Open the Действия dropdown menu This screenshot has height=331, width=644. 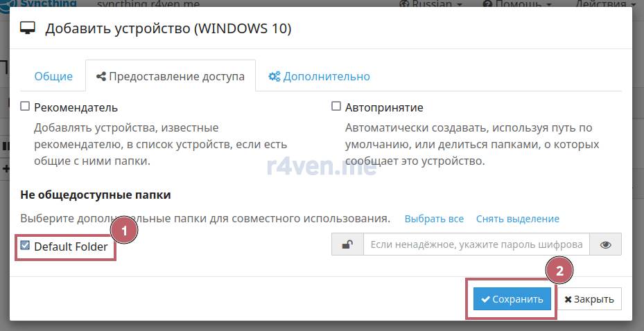click(604, 3)
